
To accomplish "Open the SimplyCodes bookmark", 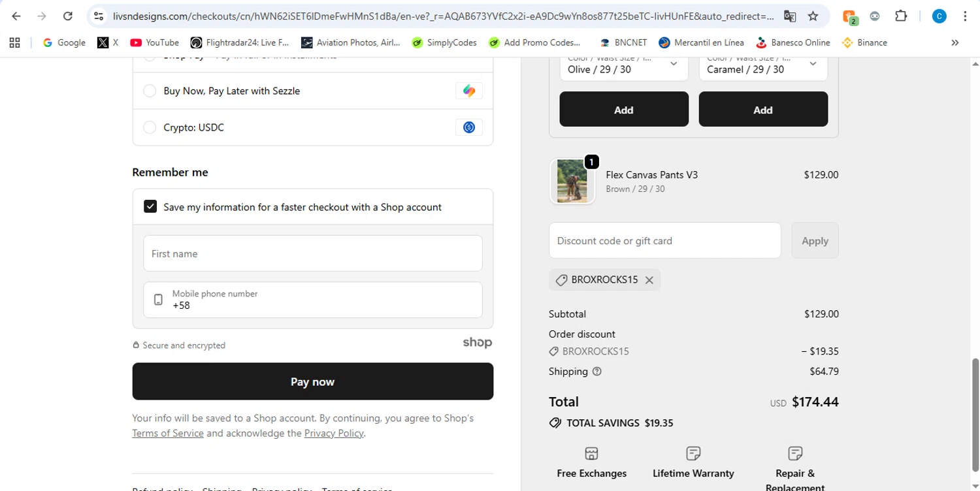I will (444, 42).
